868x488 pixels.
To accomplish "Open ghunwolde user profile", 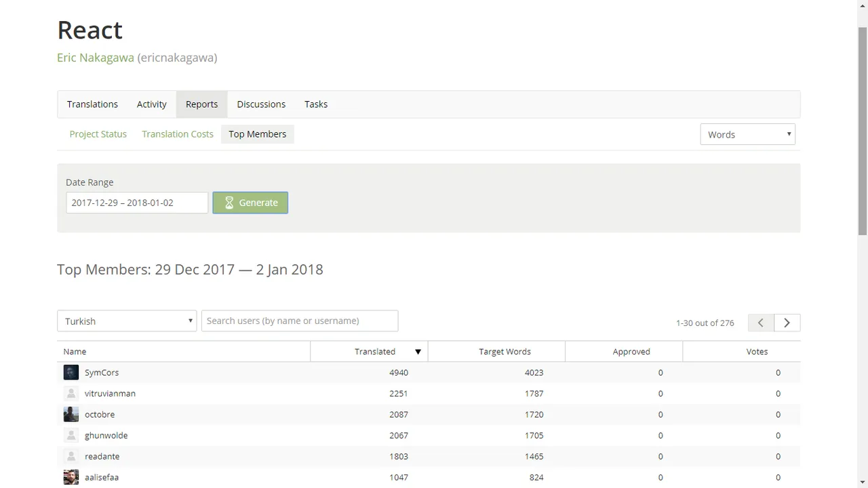I will [106, 435].
